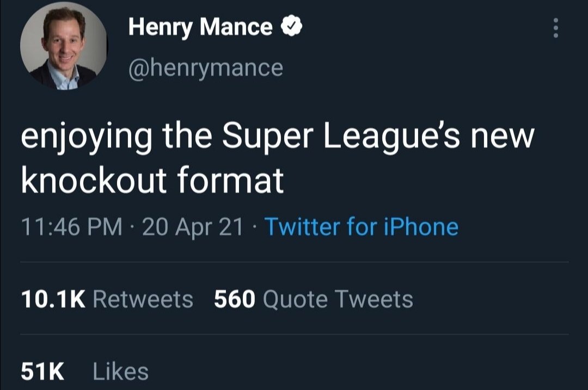Click the 11:46 PM timestamp
Image resolution: width=588 pixels, height=390 pixels.
(71, 227)
